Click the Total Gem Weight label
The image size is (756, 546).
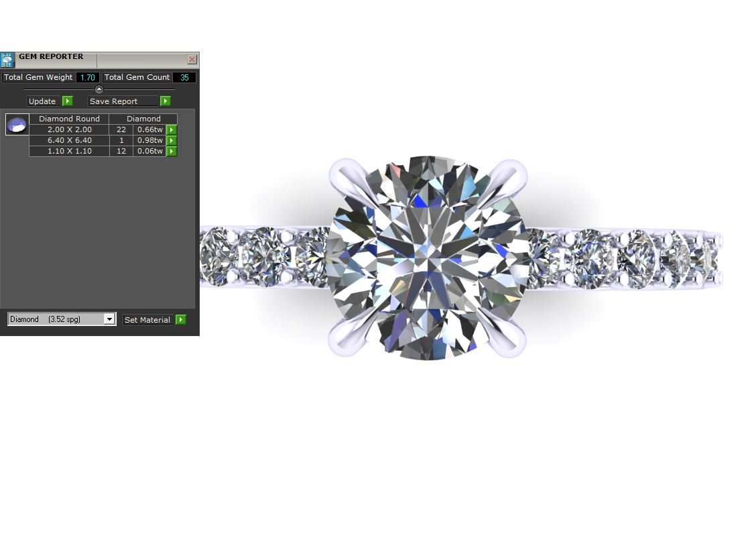[38, 77]
